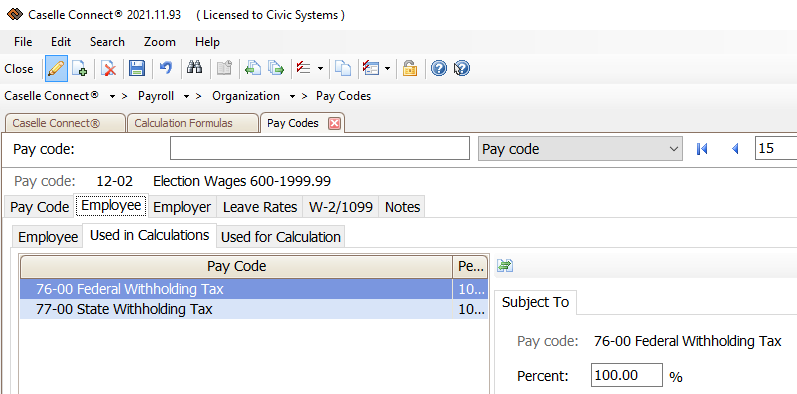
Task: Select the Subject To tab
Action: tap(535, 302)
